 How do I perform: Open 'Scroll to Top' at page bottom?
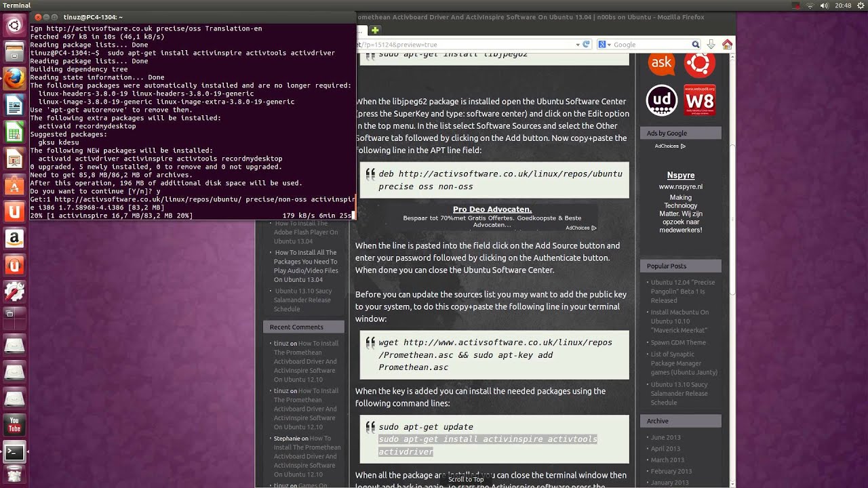(x=466, y=479)
